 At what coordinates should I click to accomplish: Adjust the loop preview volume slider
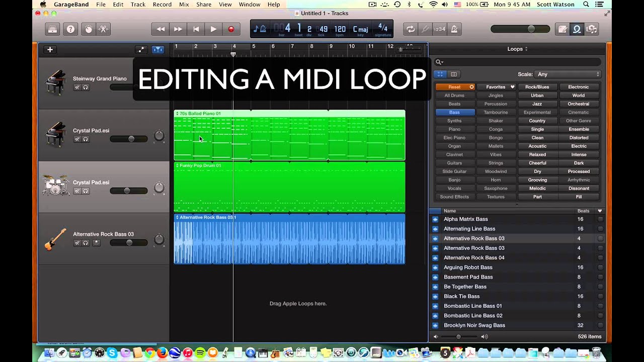[x=459, y=337]
